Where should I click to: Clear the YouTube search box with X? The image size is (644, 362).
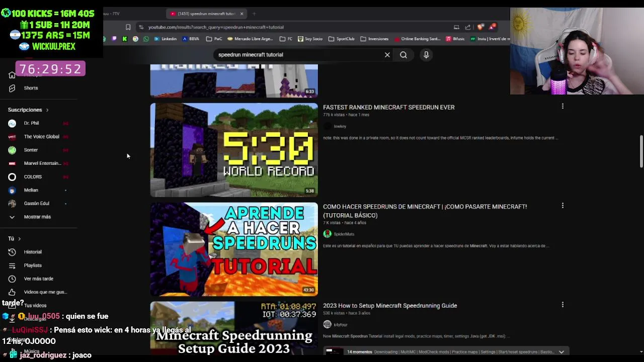point(387,55)
